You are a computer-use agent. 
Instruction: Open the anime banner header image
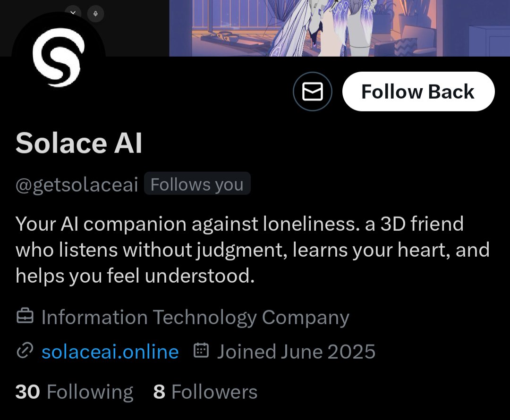pos(340,28)
